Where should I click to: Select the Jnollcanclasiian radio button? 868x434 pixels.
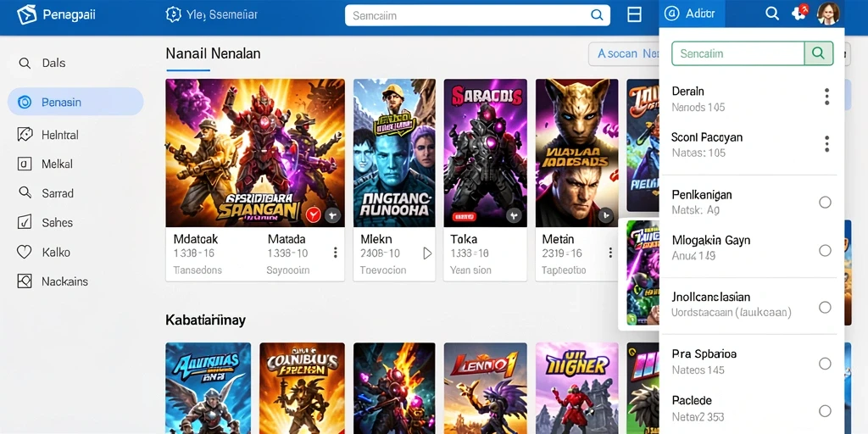click(x=825, y=307)
